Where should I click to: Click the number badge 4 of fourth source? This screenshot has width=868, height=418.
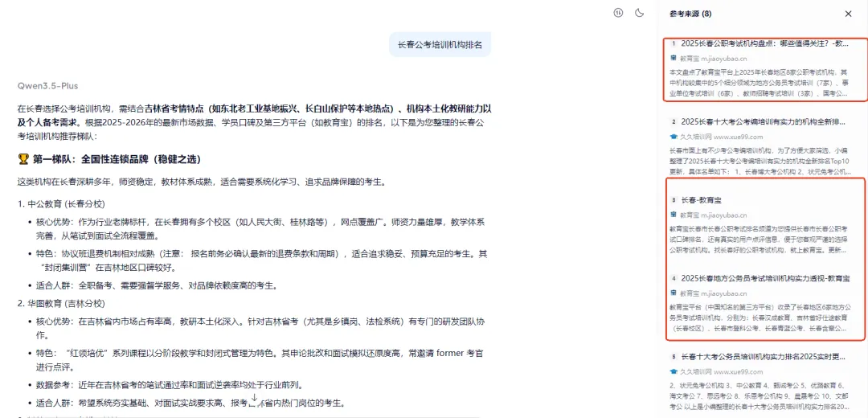coord(674,278)
